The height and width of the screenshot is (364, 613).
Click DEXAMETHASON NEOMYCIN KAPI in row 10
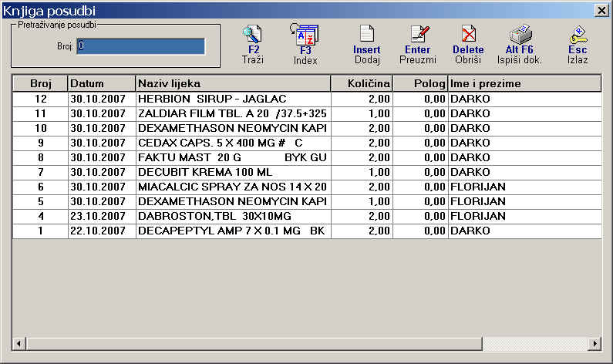coord(232,128)
